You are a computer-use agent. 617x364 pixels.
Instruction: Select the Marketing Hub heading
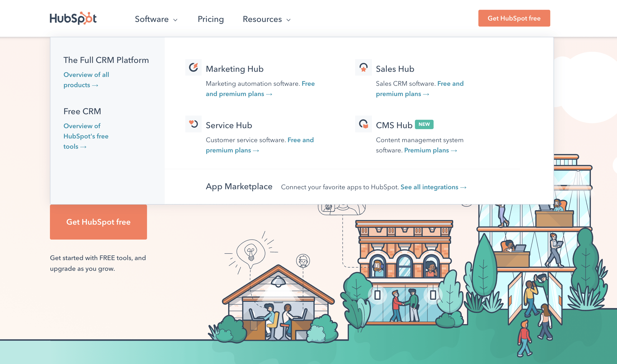coord(234,69)
